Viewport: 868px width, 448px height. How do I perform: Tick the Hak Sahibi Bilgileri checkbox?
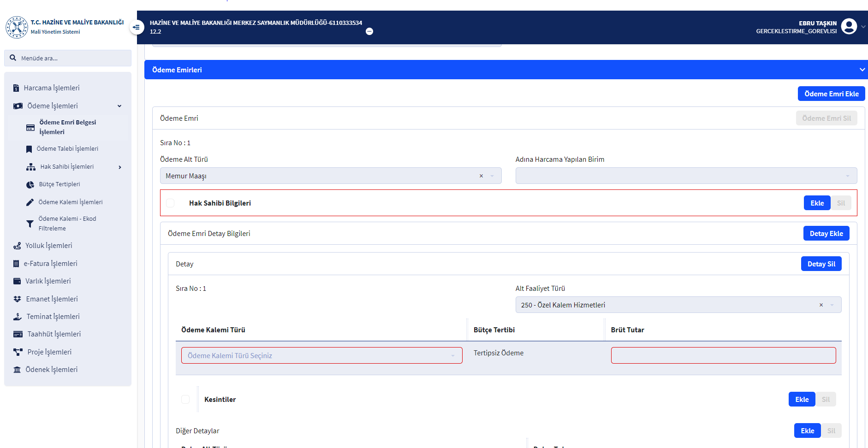170,203
